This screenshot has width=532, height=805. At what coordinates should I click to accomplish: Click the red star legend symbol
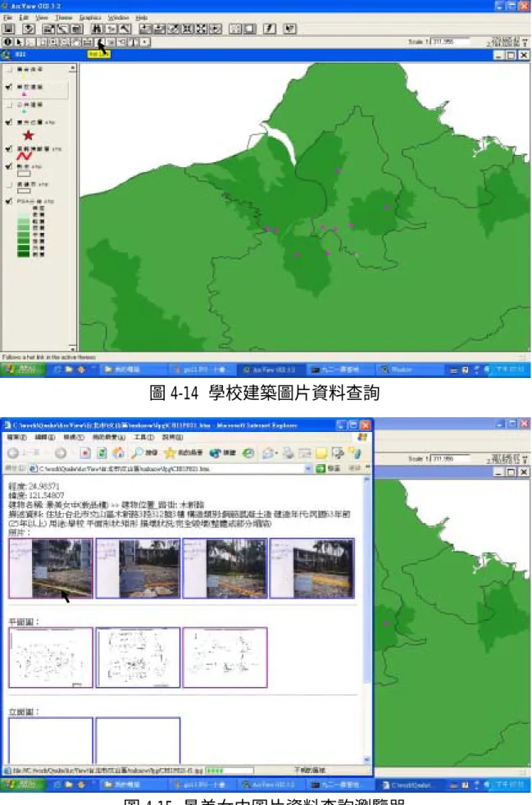pyautogui.click(x=28, y=135)
